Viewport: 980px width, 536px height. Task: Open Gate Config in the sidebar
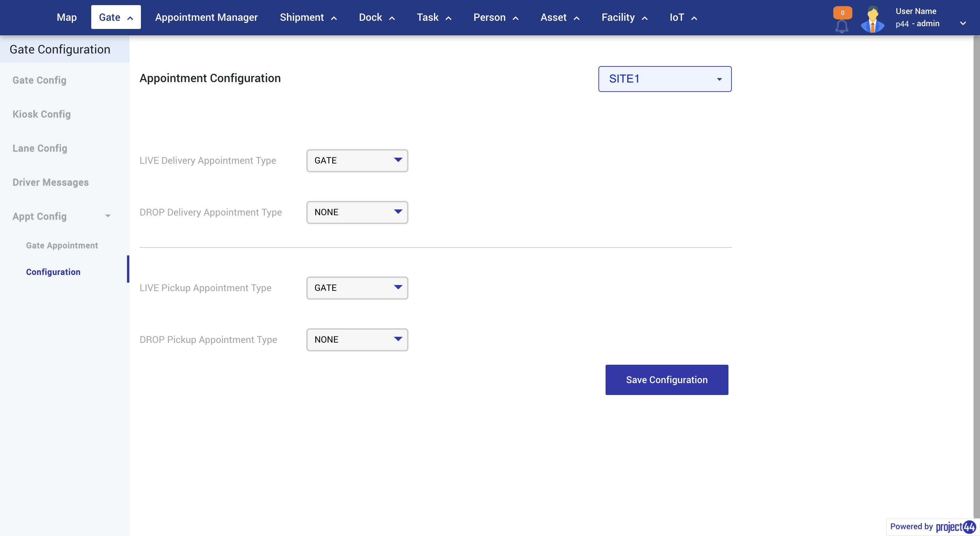39,80
